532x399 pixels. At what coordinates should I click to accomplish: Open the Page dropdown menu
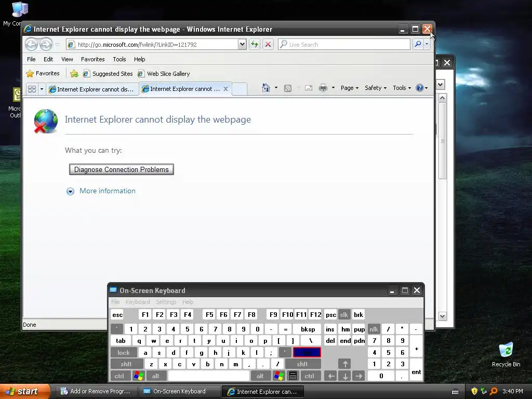pos(350,88)
